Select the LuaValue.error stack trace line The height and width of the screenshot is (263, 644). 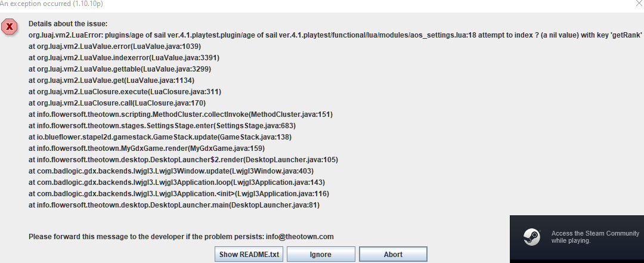coord(115,47)
